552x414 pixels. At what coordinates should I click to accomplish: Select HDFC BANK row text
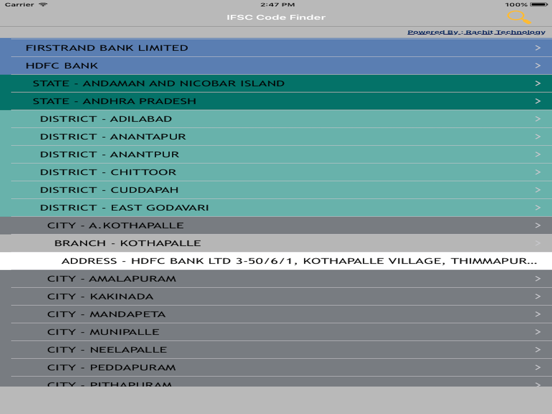pyautogui.click(x=62, y=65)
